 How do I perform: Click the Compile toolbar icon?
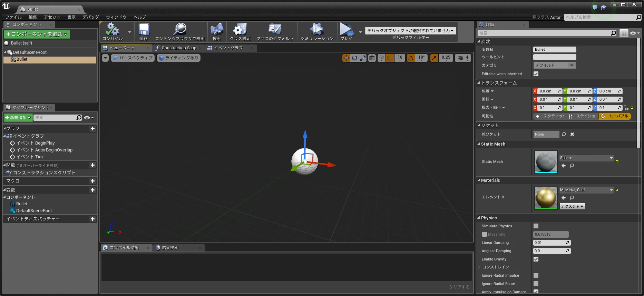coord(113,29)
